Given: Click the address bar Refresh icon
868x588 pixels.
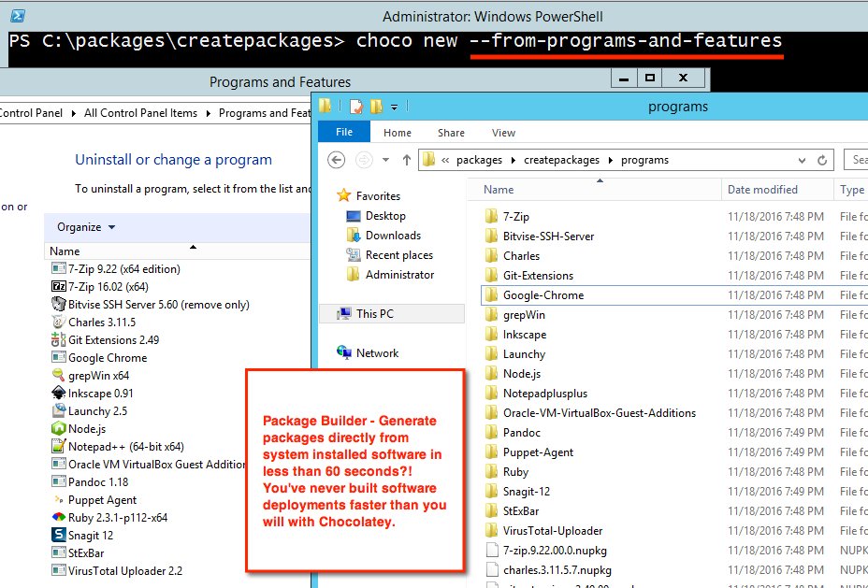Looking at the screenshot, I should (x=822, y=161).
